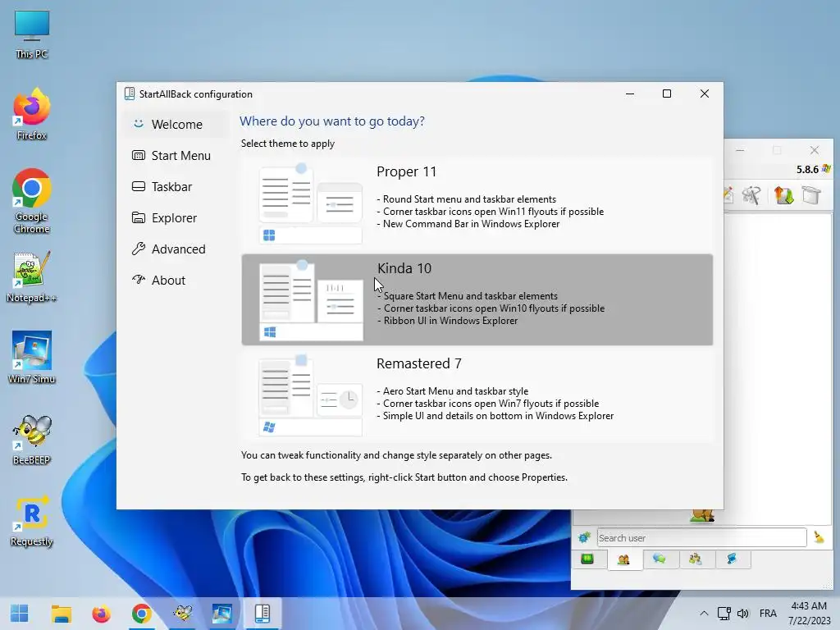Screen dimensions: 840x630
Task: Go to the Explorer settings page
Action: [176, 218]
